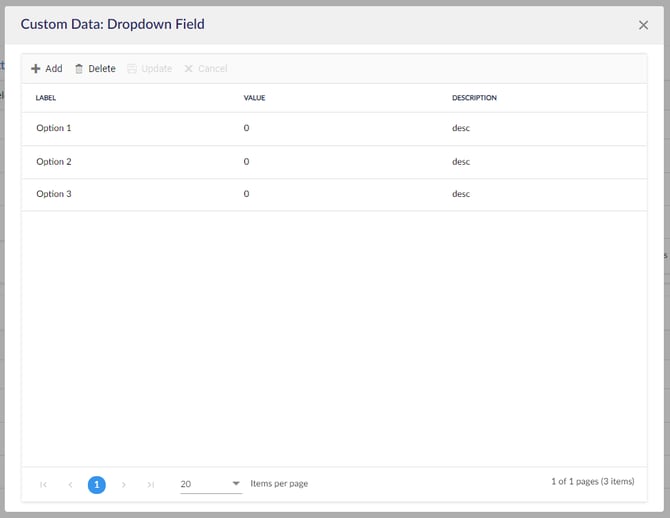670x518 pixels.
Task: Click the description cell of Option 2
Action: coord(461,162)
